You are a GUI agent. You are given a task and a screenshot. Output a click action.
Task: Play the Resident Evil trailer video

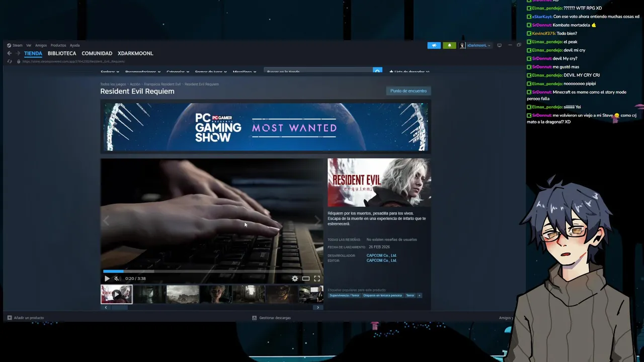point(107,279)
